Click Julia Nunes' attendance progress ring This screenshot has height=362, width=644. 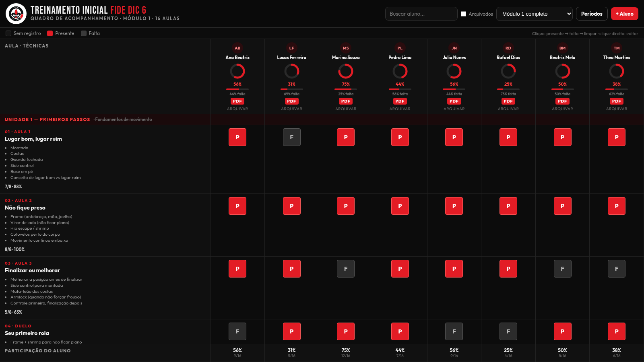tap(454, 71)
